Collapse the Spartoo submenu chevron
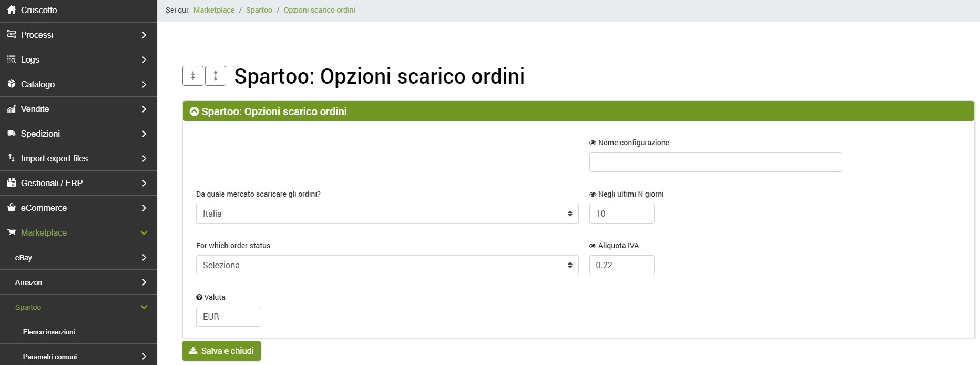 pos(144,307)
